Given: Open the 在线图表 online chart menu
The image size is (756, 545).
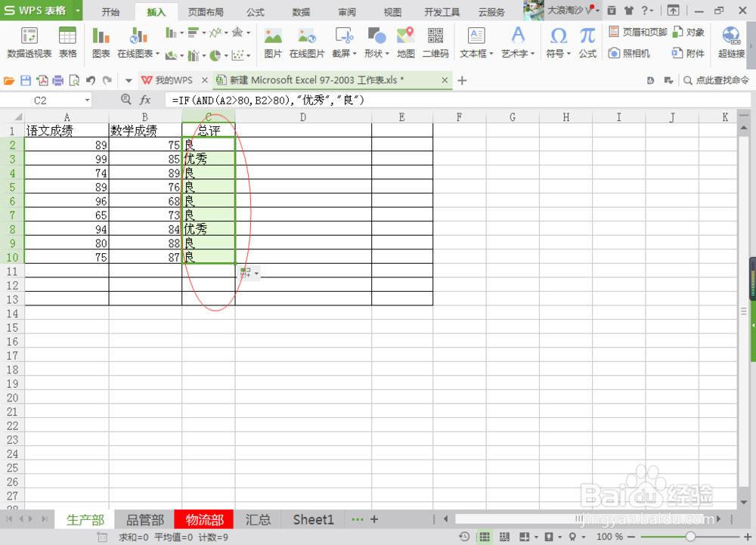Looking at the screenshot, I should point(138,42).
